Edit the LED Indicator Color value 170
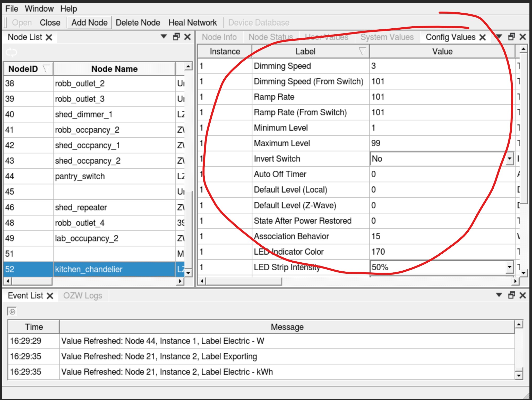This screenshot has width=532, height=400. 442,252
